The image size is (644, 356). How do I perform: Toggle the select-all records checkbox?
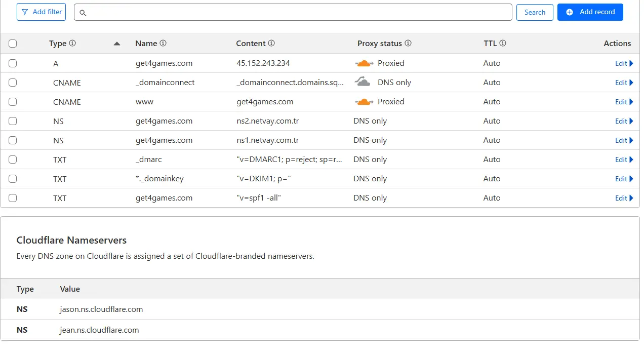click(x=13, y=44)
